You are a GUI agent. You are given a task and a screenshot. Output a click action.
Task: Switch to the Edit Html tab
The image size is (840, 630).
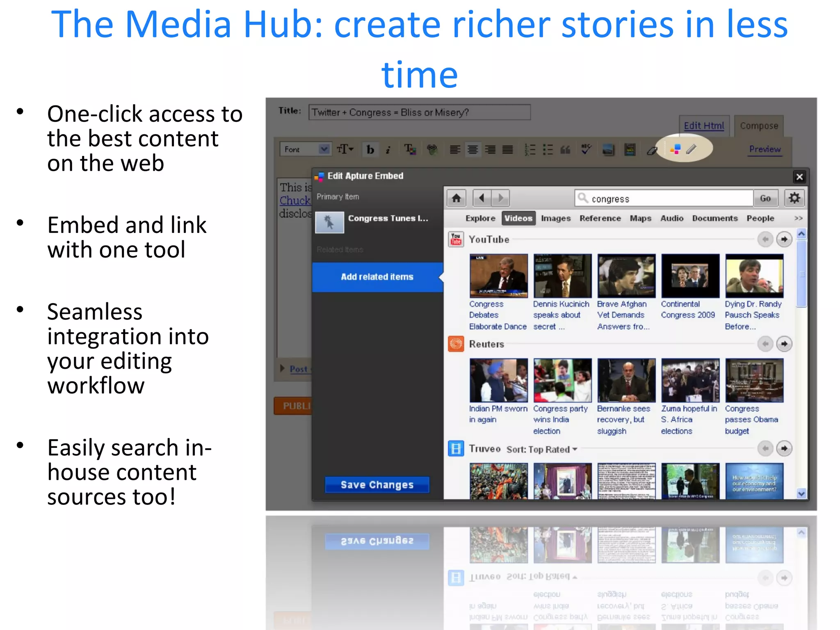(704, 126)
